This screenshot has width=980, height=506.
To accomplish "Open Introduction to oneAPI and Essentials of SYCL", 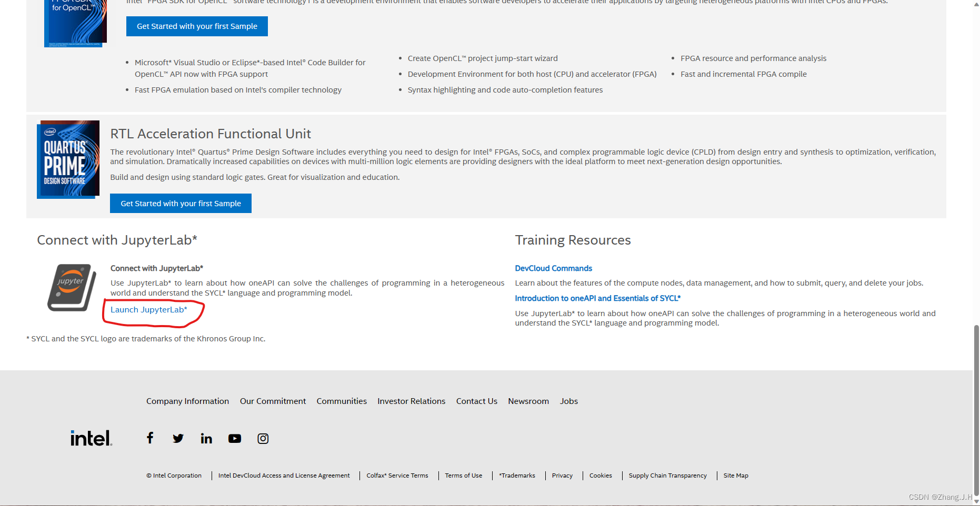I will pyautogui.click(x=597, y=298).
